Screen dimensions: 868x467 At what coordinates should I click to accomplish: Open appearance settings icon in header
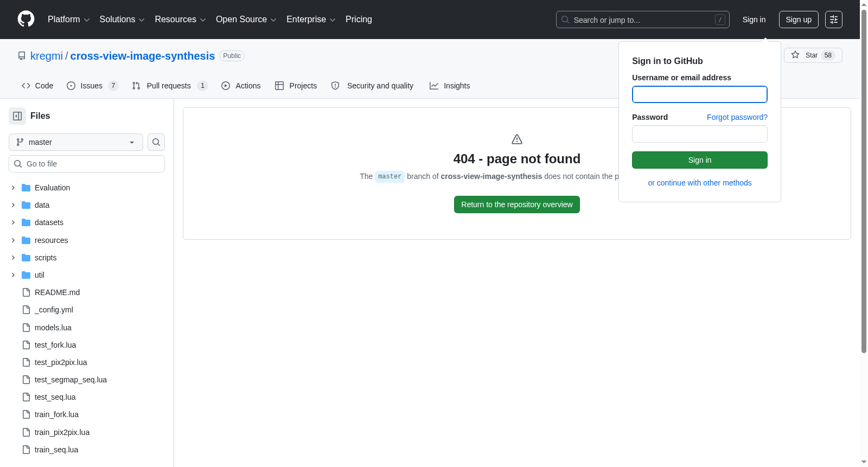click(834, 20)
